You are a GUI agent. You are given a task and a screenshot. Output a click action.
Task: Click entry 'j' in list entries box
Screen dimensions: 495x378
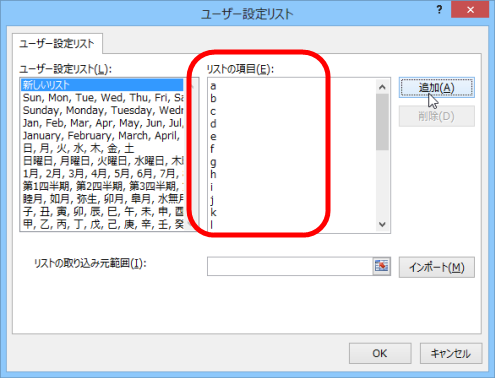pyautogui.click(x=212, y=200)
